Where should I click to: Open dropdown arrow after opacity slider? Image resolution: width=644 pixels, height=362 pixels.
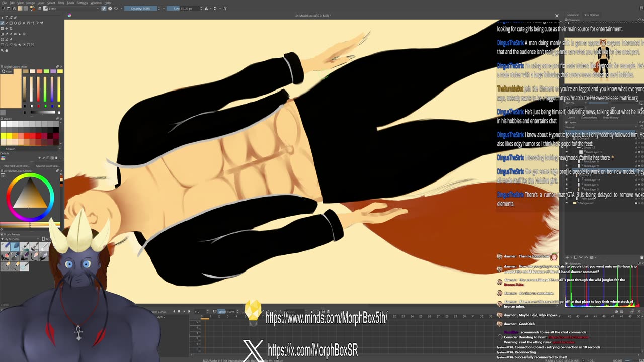pos(164,9)
